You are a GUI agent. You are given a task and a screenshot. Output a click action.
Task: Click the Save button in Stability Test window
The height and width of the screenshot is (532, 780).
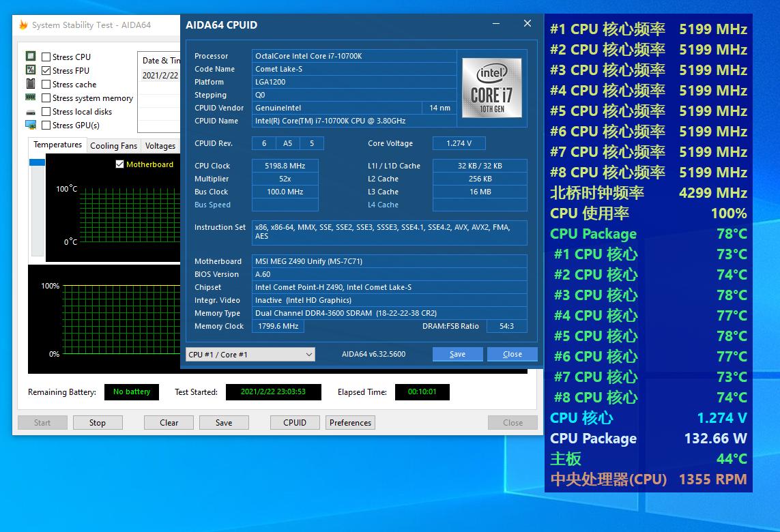(224, 423)
